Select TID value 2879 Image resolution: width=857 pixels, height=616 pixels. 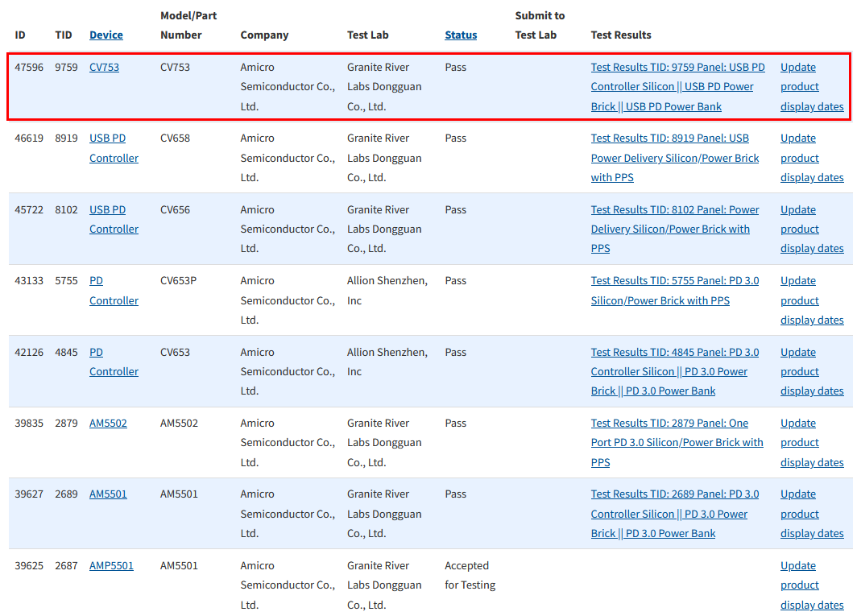pos(66,423)
